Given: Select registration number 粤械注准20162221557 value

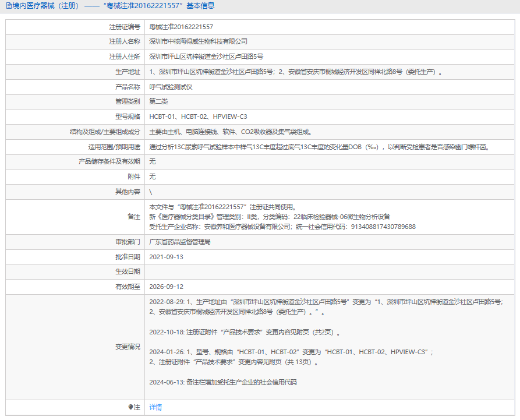Looking at the screenshot, I should pyautogui.click(x=181, y=27).
